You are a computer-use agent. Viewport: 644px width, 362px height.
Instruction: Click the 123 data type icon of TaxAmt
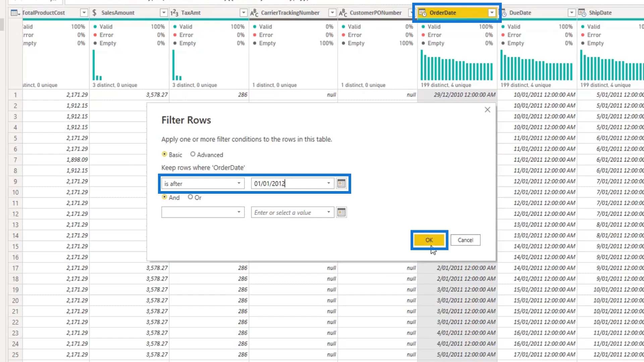point(174,13)
